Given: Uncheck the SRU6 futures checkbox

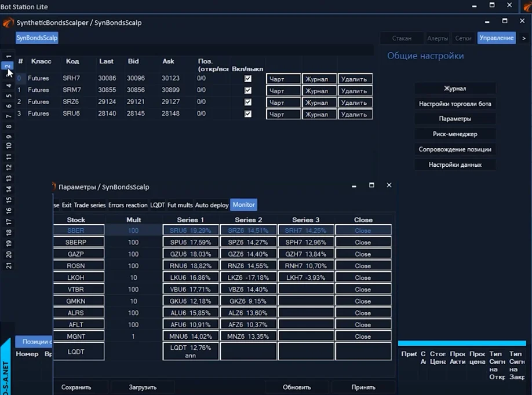Looking at the screenshot, I should pyautogui.click(x=248, y=114).
